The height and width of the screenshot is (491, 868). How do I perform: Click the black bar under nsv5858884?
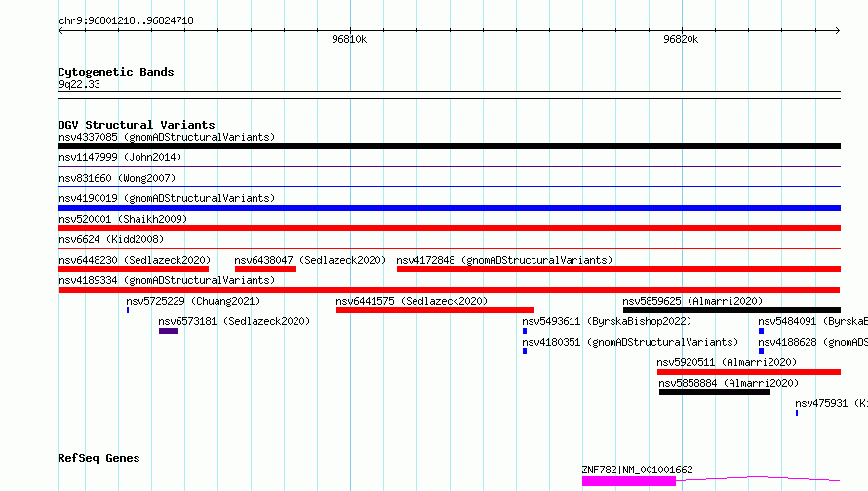[x=715, y=392]
